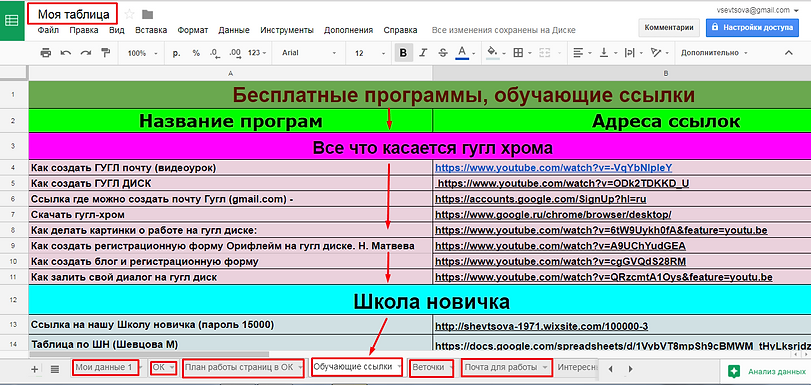This screenshot has height=385, width=811.
Task: Open the google.ru/chrome/browser/desktop link
Action: [x=553, y=214]
